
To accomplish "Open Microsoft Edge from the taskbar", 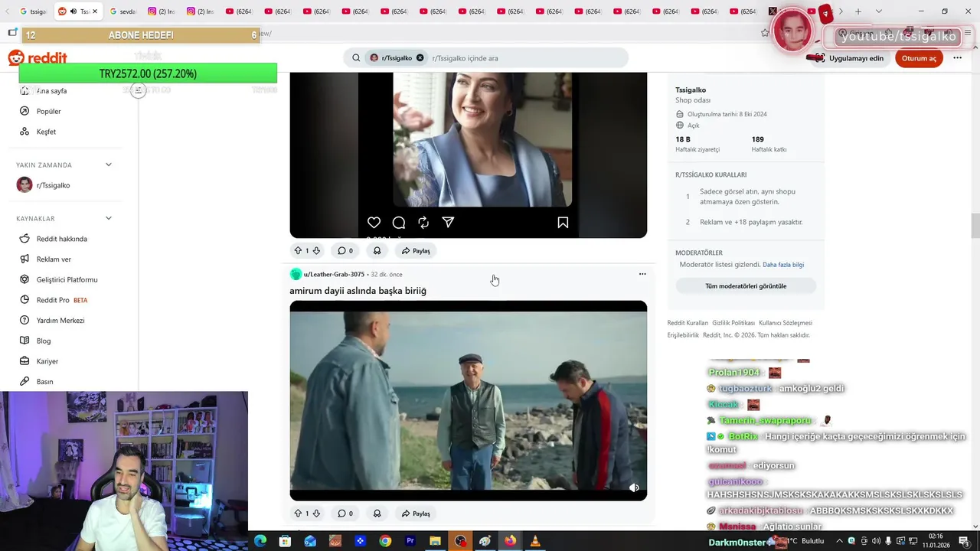I will click(260, 541).
